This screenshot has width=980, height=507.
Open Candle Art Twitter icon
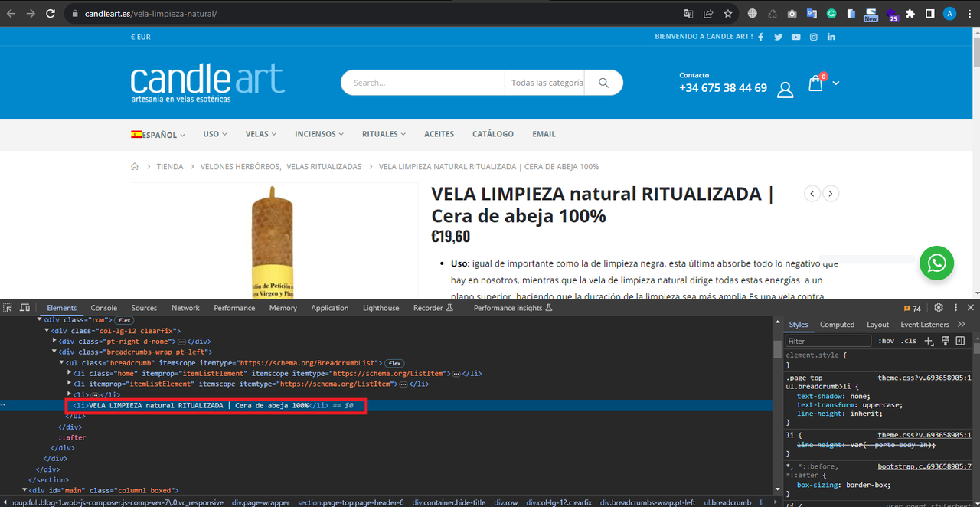click(x=779, y=37)
